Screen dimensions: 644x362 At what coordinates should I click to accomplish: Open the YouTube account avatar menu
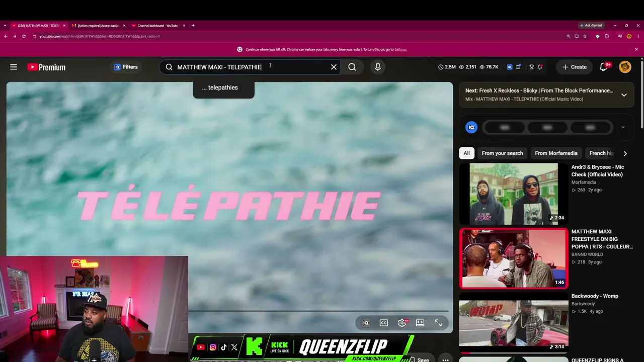point(625,67)
